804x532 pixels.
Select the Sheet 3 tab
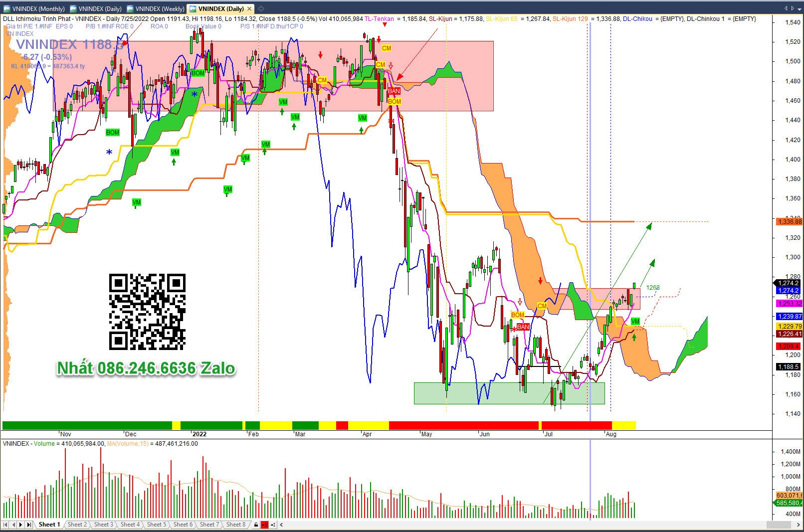104,525
